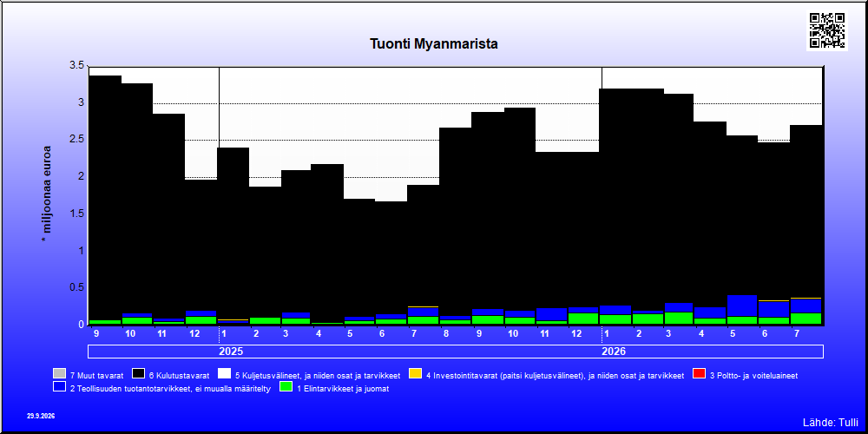The width and height of the screenshot is (868, 434).
Task: Click the green segment of December 2025 bar
Action: [x=583, y=319]
